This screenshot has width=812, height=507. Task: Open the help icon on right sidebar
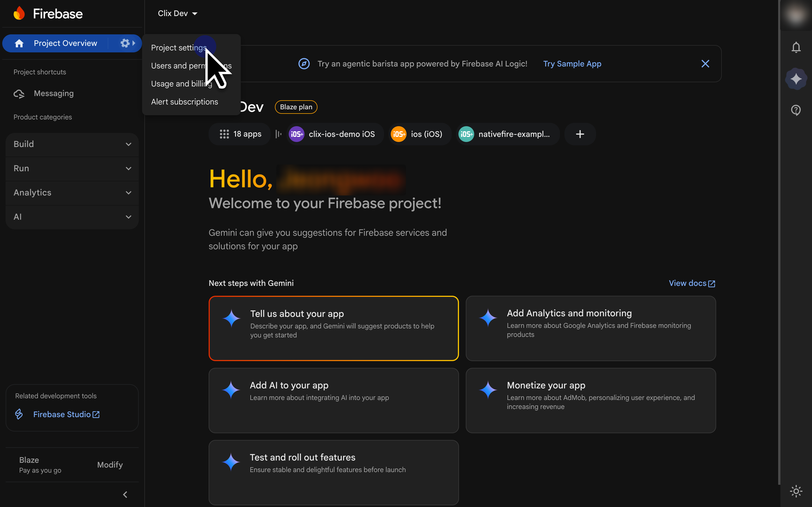point(796,110)
